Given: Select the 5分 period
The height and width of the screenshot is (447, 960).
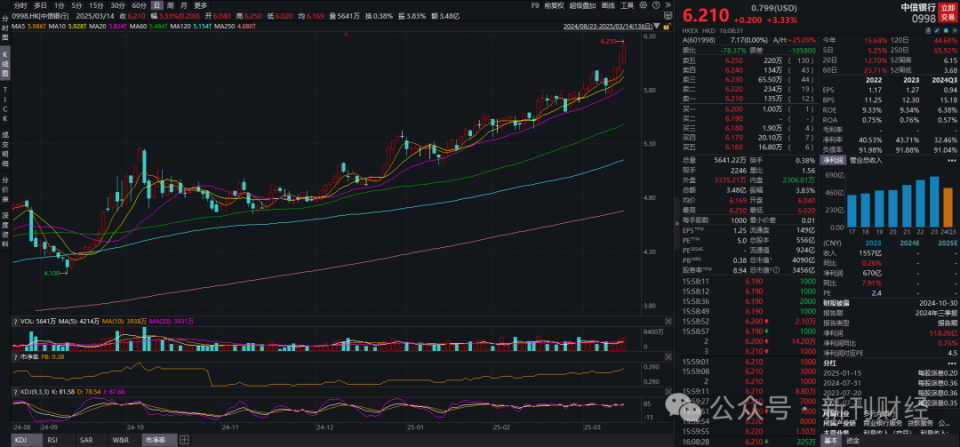Looking at the screenshot, I should 77,5.
